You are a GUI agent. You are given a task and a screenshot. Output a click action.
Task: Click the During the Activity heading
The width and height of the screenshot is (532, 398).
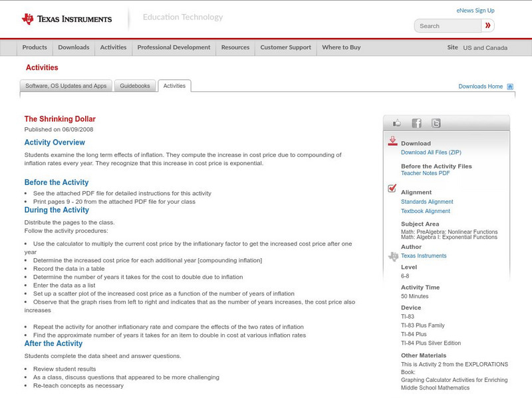[x=57, y=210]
